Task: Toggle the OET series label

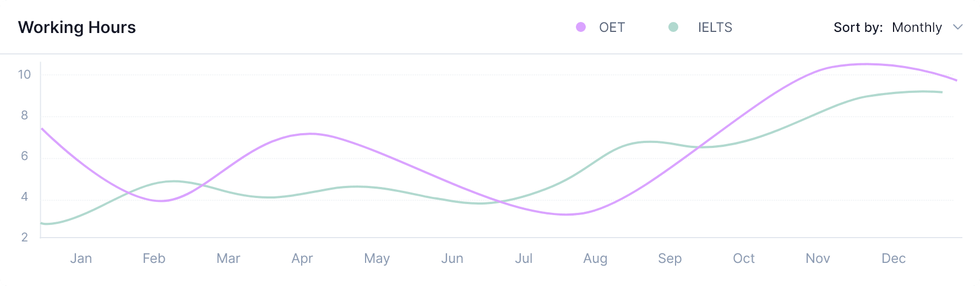Action: [612, 28]
